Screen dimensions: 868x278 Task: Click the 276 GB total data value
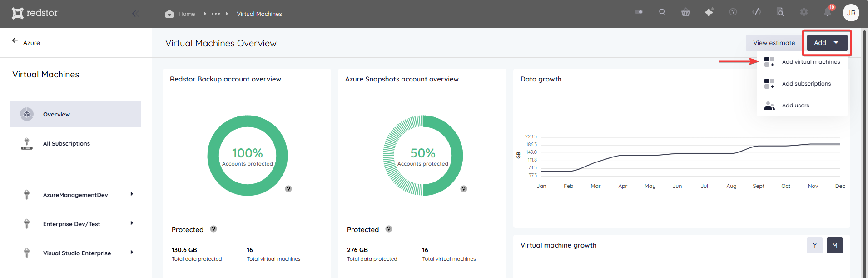[x=357, y=250]
